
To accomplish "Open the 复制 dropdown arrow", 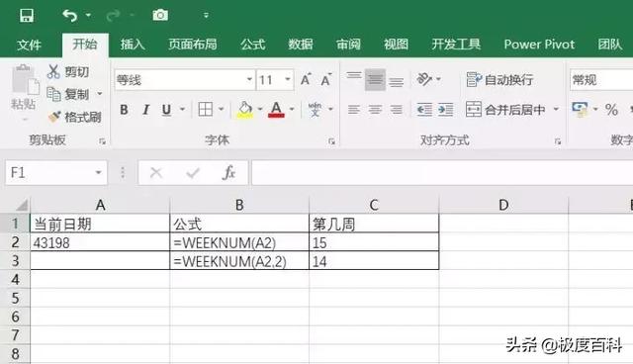I will tap(99, 94).
